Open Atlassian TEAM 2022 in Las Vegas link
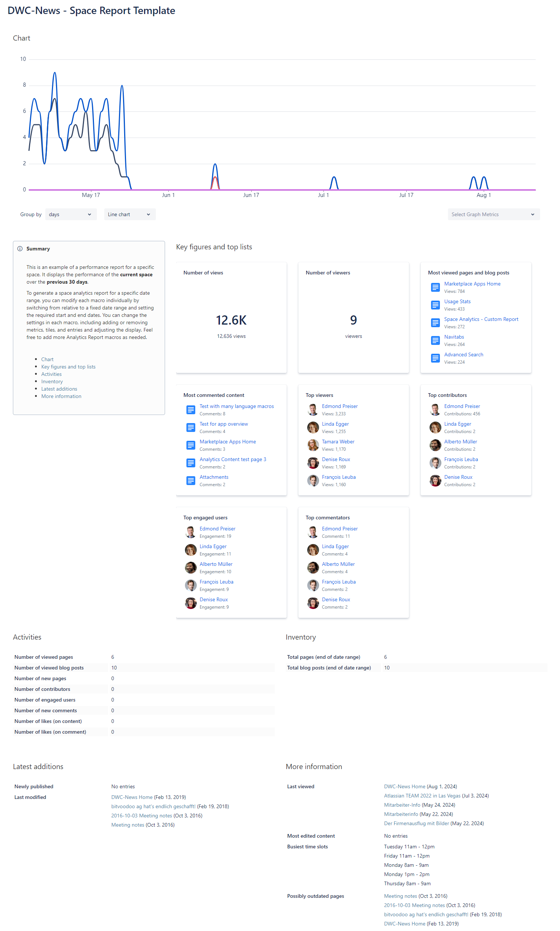The image size is (560, 931). [422, 795]
